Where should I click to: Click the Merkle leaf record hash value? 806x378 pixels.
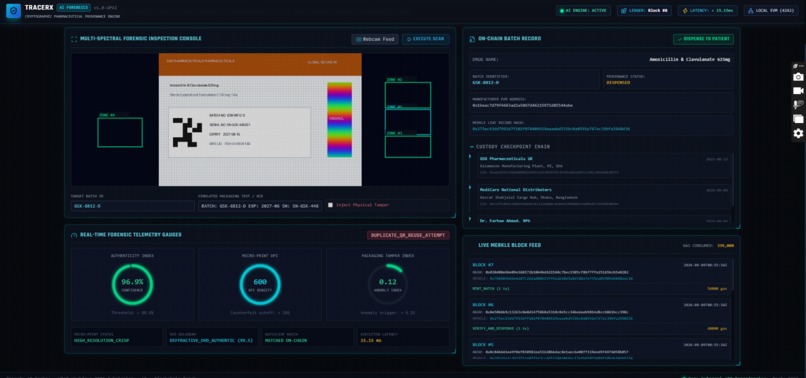[x=551, y=129]
